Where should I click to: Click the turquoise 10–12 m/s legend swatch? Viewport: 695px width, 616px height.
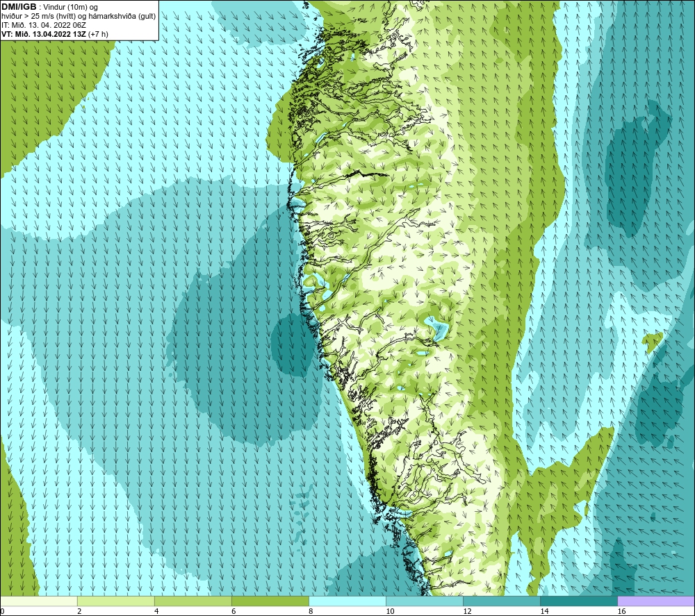click(x=424, y=601)
